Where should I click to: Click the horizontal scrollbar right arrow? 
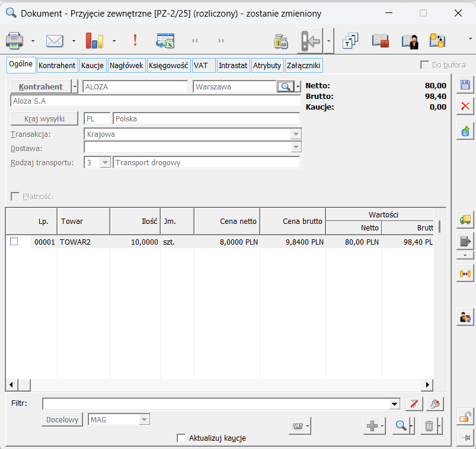(427, 385)
